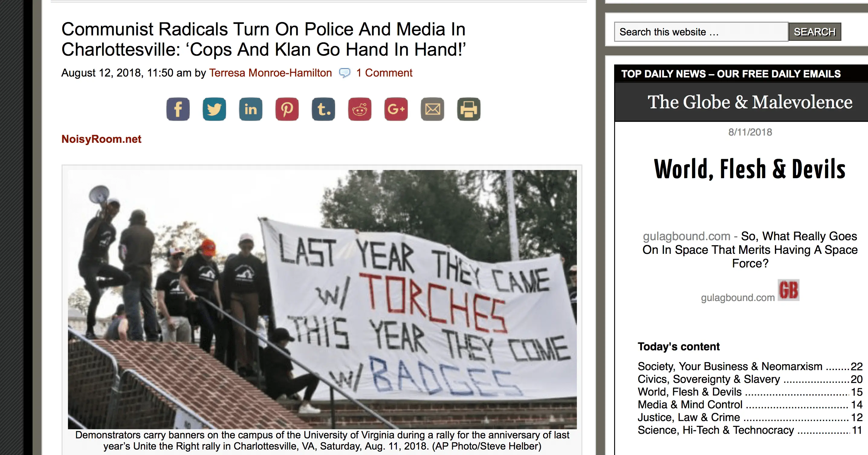Click the SEARCH button
868x455 pixels.
coord(815,32)
